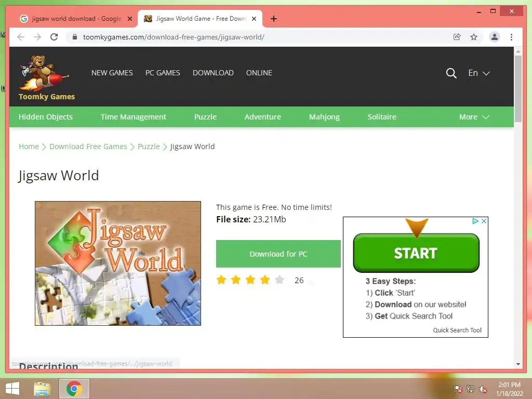This screenshot has width=532, height=399.
Task: Close the ad with the X icon
Action: pos(484,221)
